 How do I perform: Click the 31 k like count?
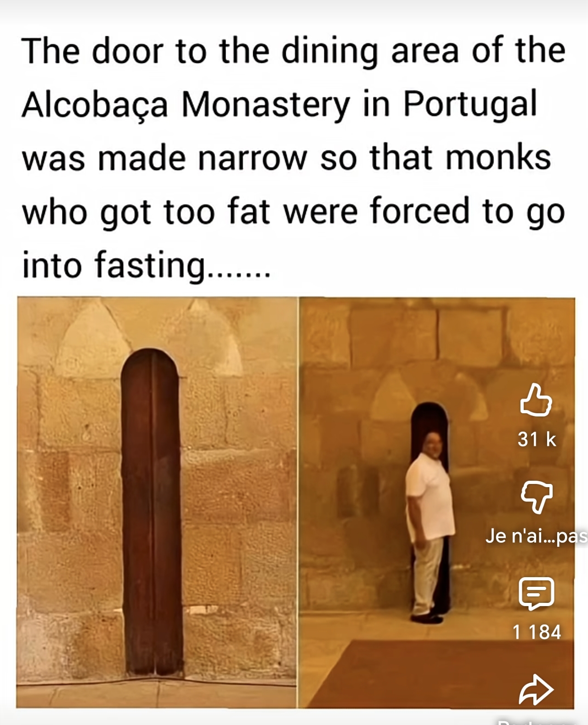coord(537,439)
